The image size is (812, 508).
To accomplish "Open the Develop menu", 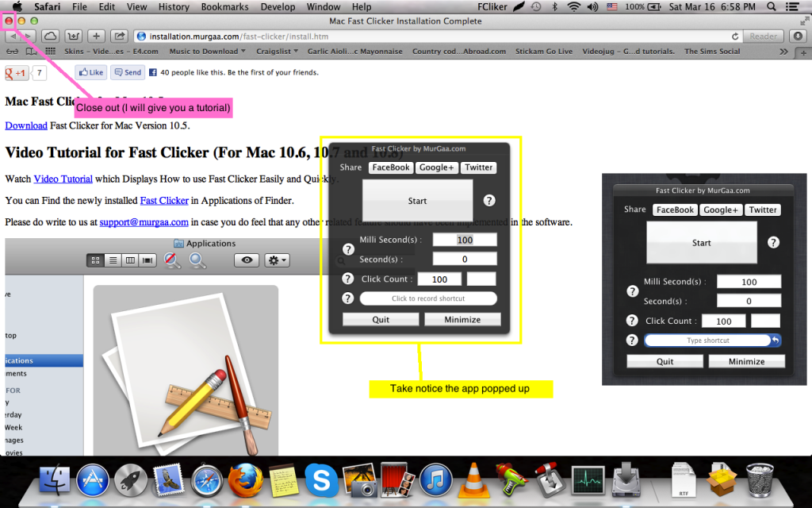I will pos(278,6).
